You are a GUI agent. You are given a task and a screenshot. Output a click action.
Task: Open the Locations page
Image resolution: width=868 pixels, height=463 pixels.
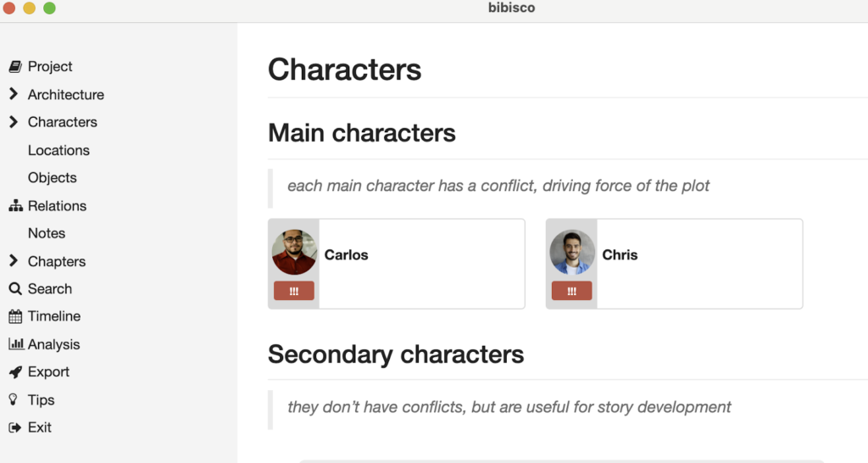pos(58,150)
